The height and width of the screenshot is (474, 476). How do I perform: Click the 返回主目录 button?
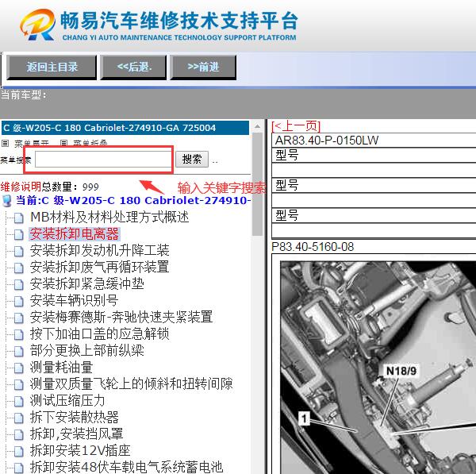[52, 67]
